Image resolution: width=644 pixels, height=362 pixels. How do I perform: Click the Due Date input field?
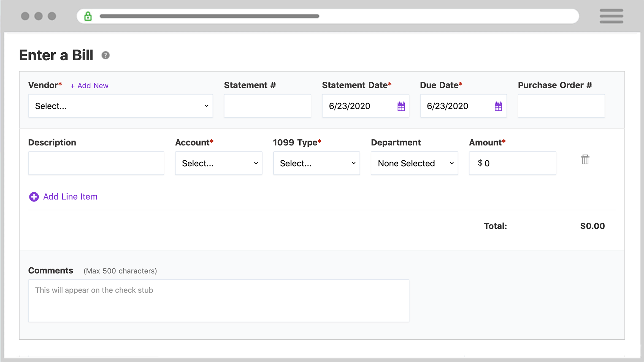click(462, 106)
